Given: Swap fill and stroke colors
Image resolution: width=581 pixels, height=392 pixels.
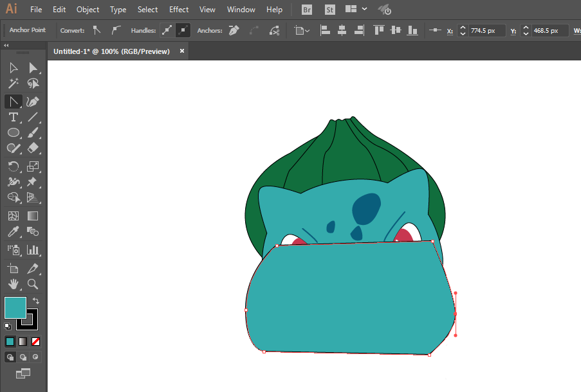Looking at the screenshot, I should (36, 301).
